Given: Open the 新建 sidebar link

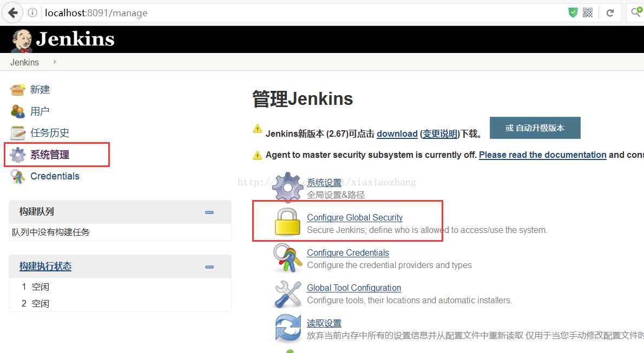Looking at the screenshot, I should pos(40,90).
